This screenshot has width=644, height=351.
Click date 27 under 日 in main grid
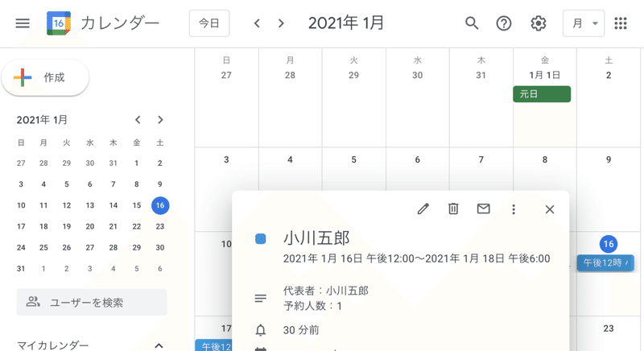point(226,75)
